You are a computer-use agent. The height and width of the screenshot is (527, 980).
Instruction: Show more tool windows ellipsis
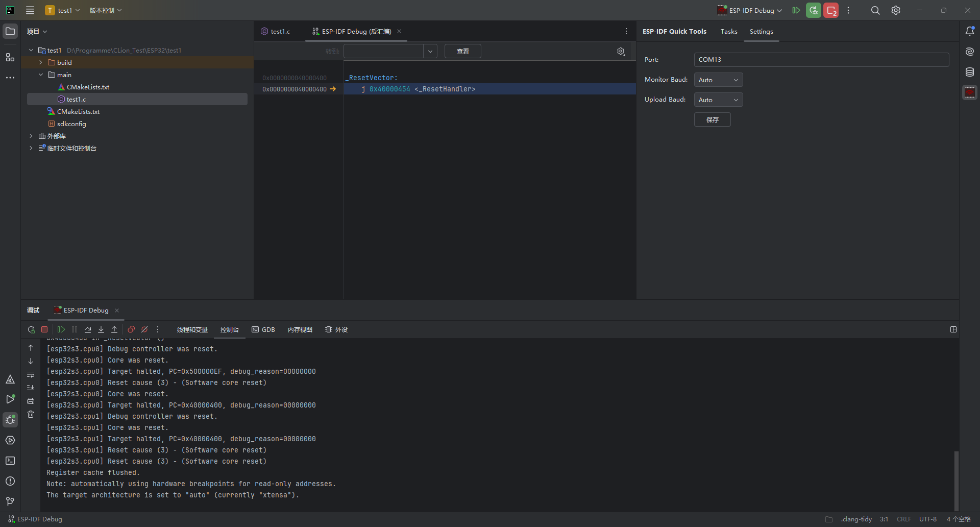click(x=10, y=78)
